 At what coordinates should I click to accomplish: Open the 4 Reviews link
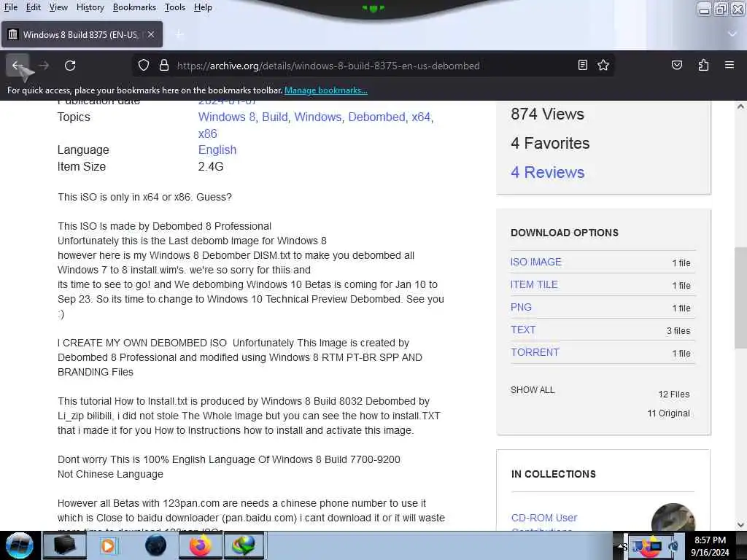(x=547, y=172)
